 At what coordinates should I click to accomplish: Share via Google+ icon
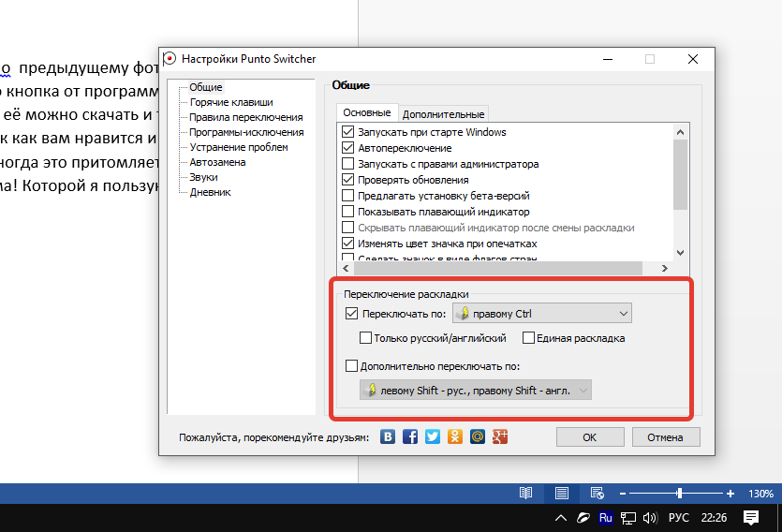point(500,436)
